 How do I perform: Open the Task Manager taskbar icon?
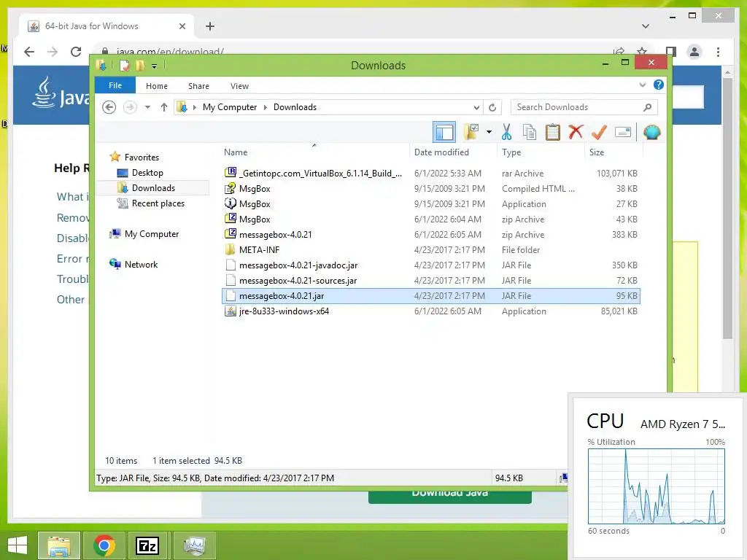coord(195,545)
